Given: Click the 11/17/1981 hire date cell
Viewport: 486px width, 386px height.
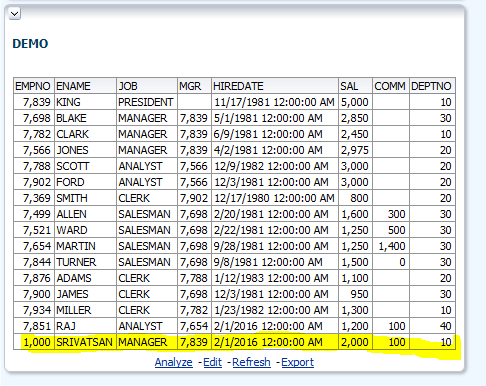Looking at the screenshot, I should [x=275, y=102].
